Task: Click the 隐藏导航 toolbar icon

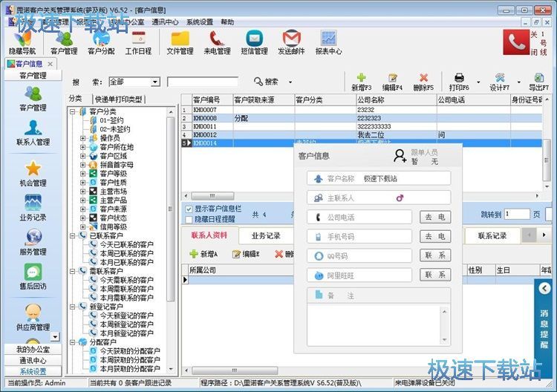Action: [22, 43]
